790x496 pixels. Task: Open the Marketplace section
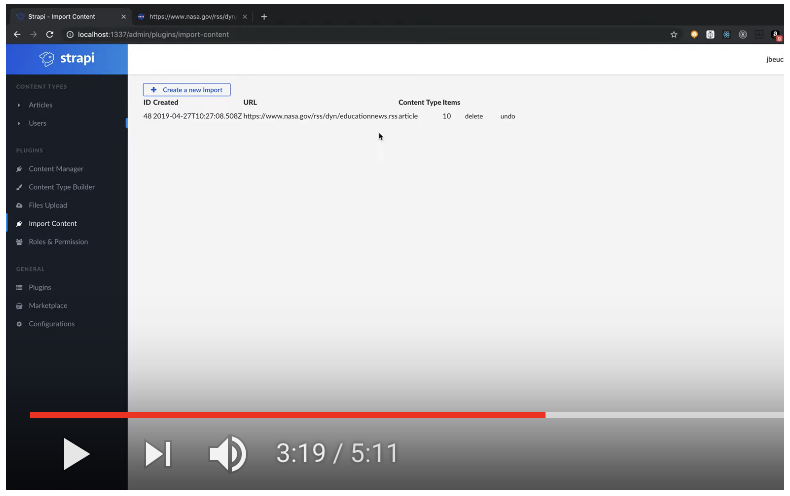click(x=48, y=305)
